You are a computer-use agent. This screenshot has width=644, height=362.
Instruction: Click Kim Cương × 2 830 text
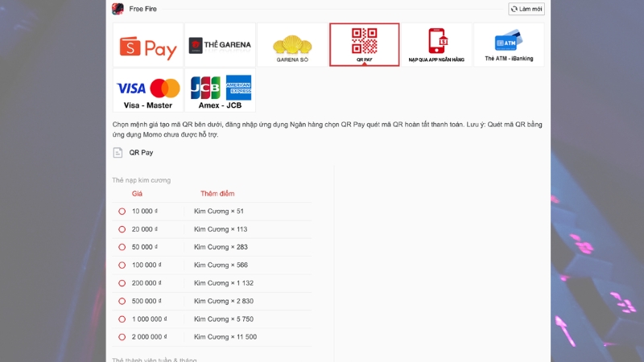click(x=224, y=301)
